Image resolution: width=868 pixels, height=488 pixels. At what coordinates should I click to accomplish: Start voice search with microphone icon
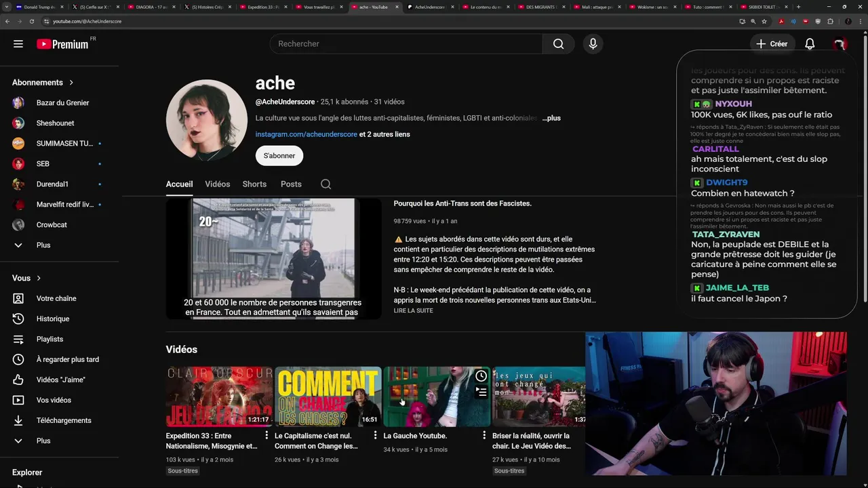point(593,44)
